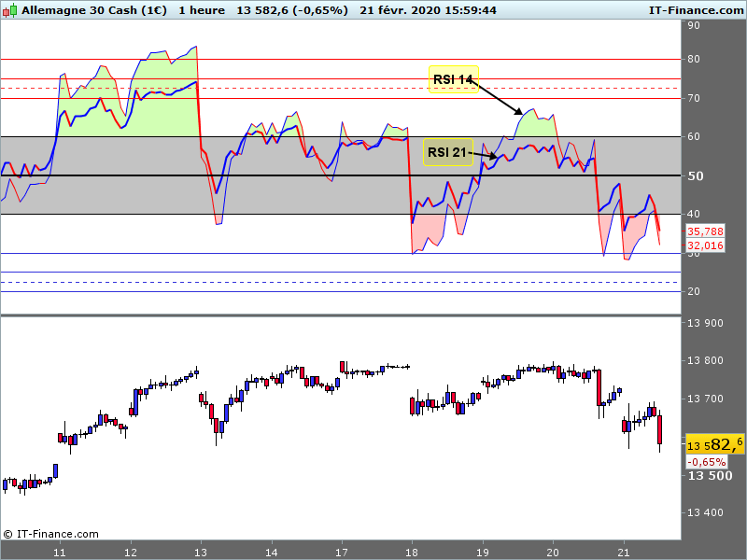The width and height of the screenshot is (747, 560).
Task: Click the 35,788 RSI value label
Action: click(x=706, y=231)
